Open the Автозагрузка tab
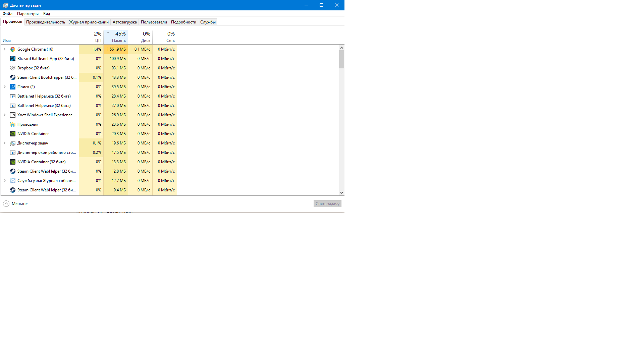Screen dimensions: 644x362 click(124, 22)
